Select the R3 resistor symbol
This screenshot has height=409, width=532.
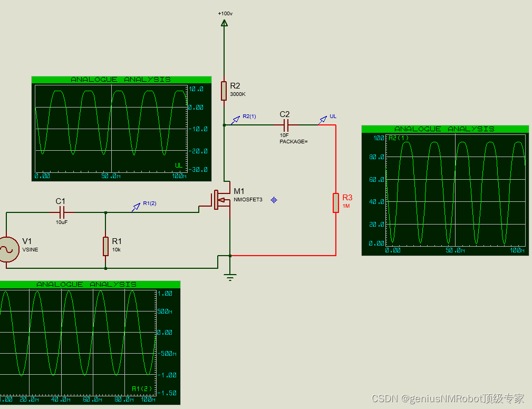point(336,203)
